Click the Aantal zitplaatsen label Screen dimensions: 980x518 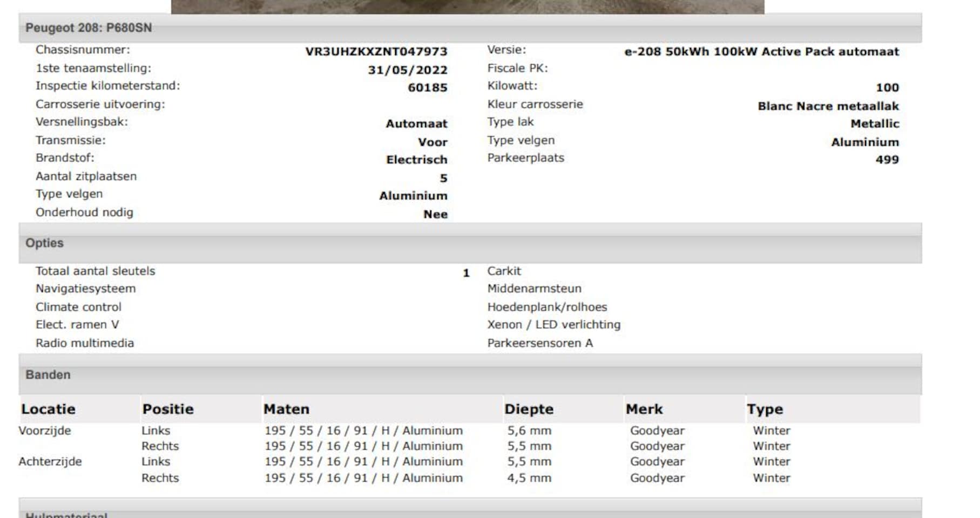(86, 176)
